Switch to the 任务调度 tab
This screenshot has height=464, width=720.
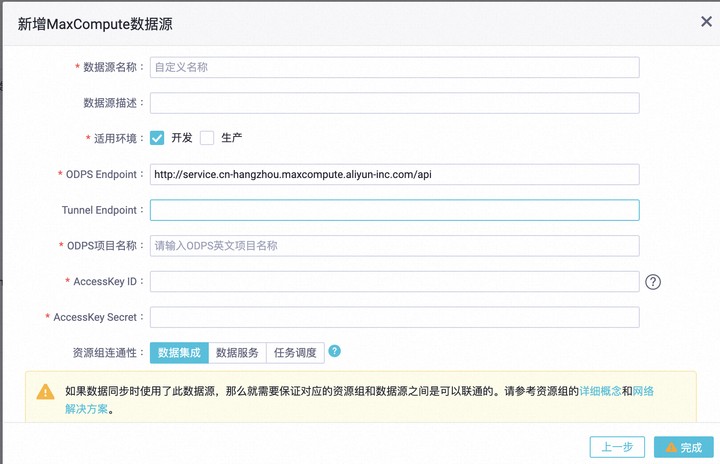click(x=295, y=353)
